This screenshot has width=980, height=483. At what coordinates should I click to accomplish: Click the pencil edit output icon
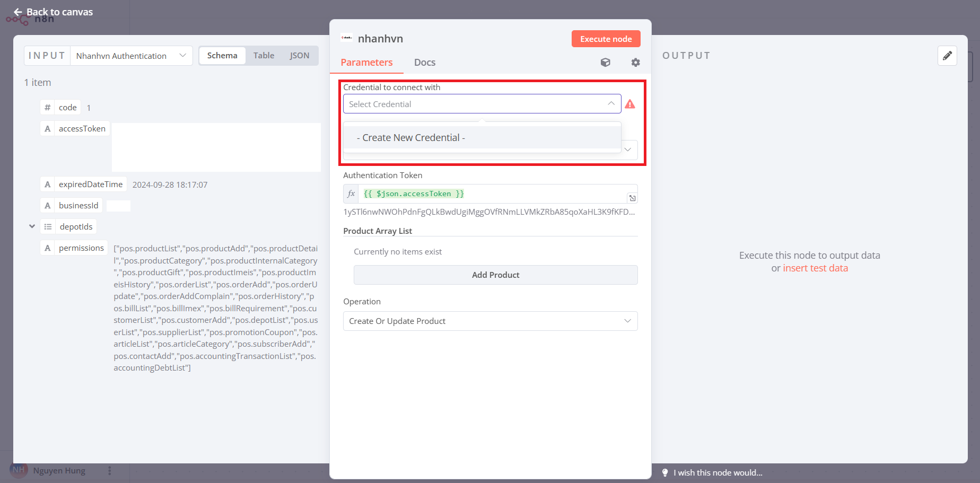pyautogui.click(x=947, y=56)
